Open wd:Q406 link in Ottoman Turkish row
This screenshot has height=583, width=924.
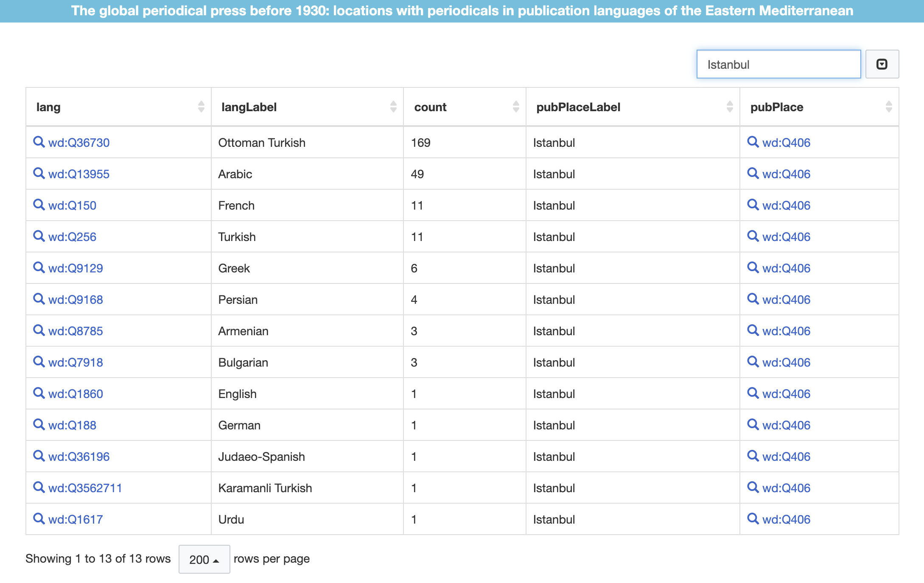click(786, 143)
